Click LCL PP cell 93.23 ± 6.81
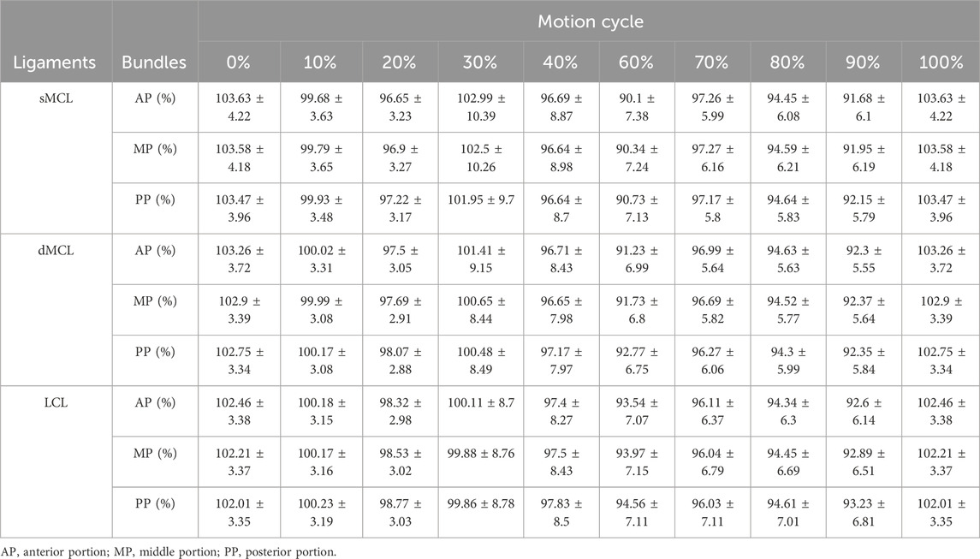This screenshot has width=980, height=559. pos(864,512)
